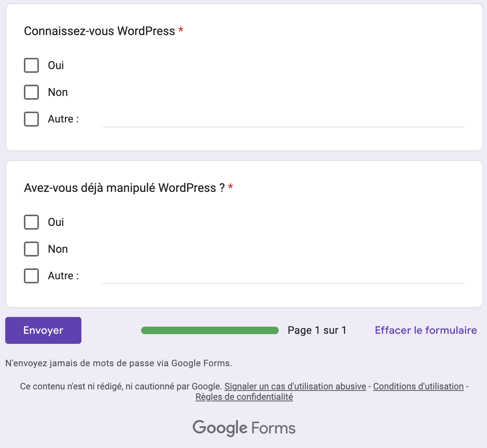Screen dimensions: 487x448
Task: Toggle Autre checkbox for manipulé WordPress question
Action: (x=31, y=276)
